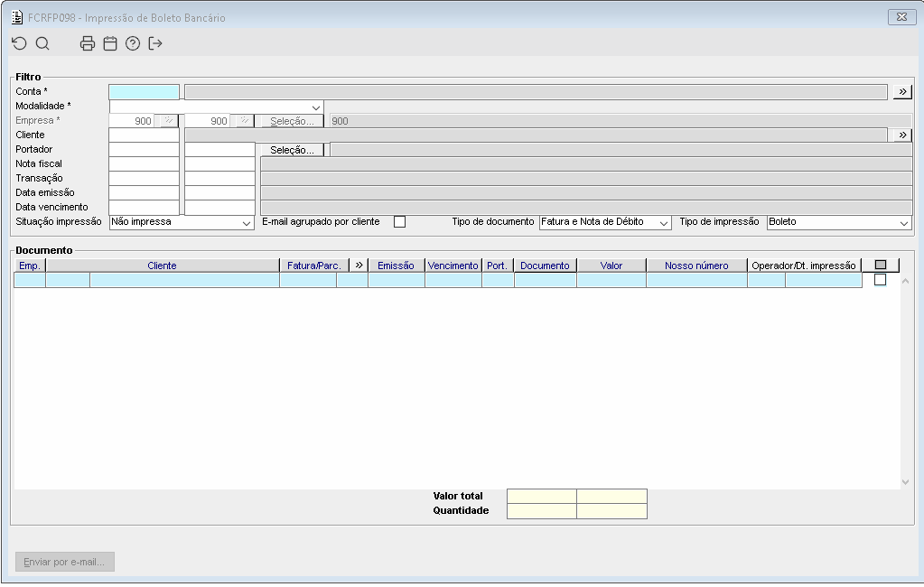Click the lookup arrow button beside Conta
Viewport: 924px width, 587px height.
click(902, 91)
